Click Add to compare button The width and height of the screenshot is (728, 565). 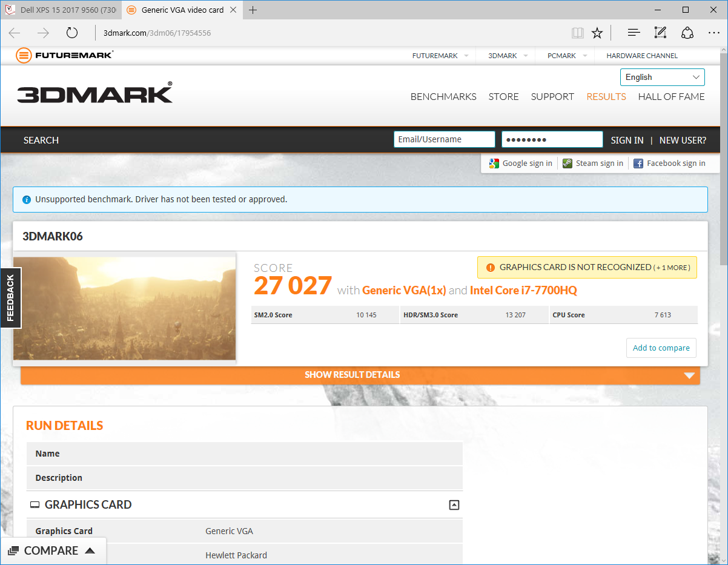coord(661,348)
